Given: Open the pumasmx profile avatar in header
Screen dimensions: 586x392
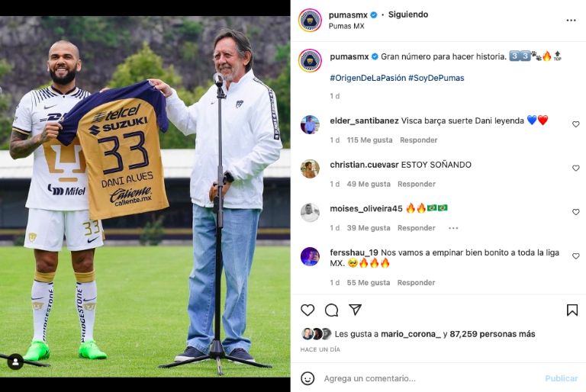Looking at the screenshot, I should [x=310, y=20].
